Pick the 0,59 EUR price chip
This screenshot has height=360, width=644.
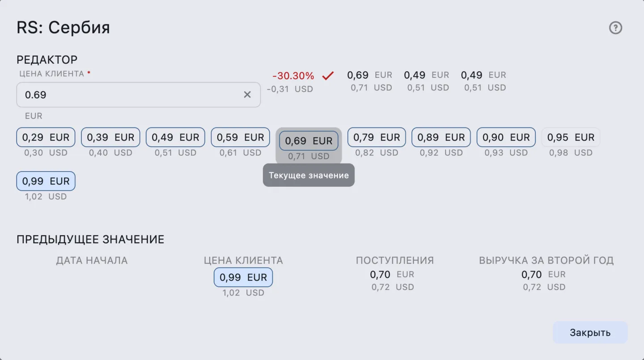click(240, 137)
